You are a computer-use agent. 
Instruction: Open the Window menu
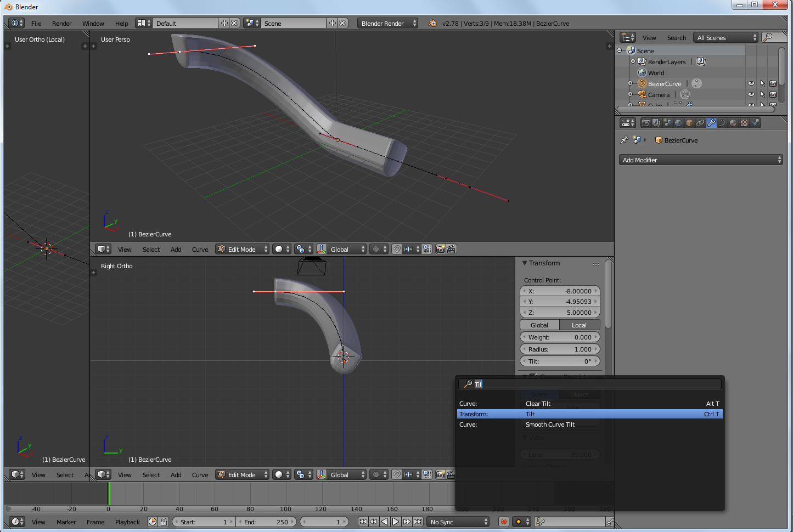pyautogui.click(x=93, y=24)
